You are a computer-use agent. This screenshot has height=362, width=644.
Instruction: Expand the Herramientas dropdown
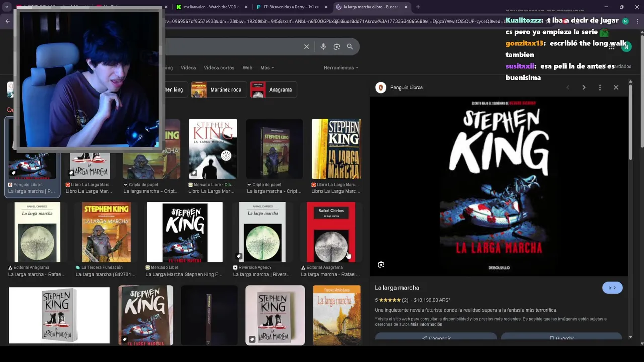click(x=341, y=68)
